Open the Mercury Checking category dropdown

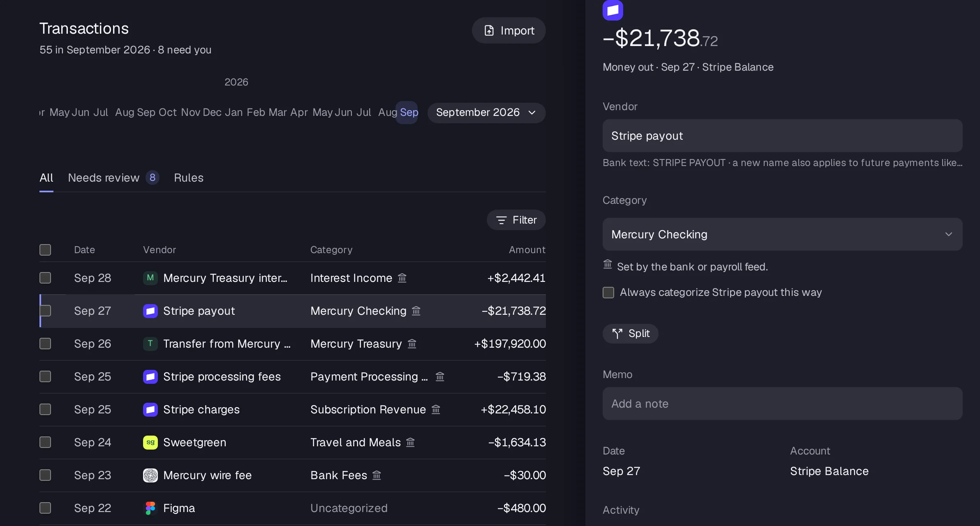[x=782, y=234]
